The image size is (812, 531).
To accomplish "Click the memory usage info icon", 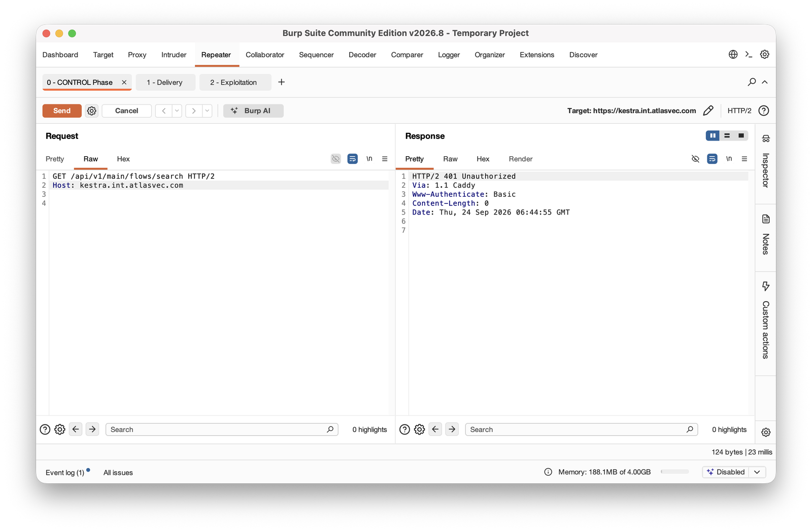I will tap(548, 472).
